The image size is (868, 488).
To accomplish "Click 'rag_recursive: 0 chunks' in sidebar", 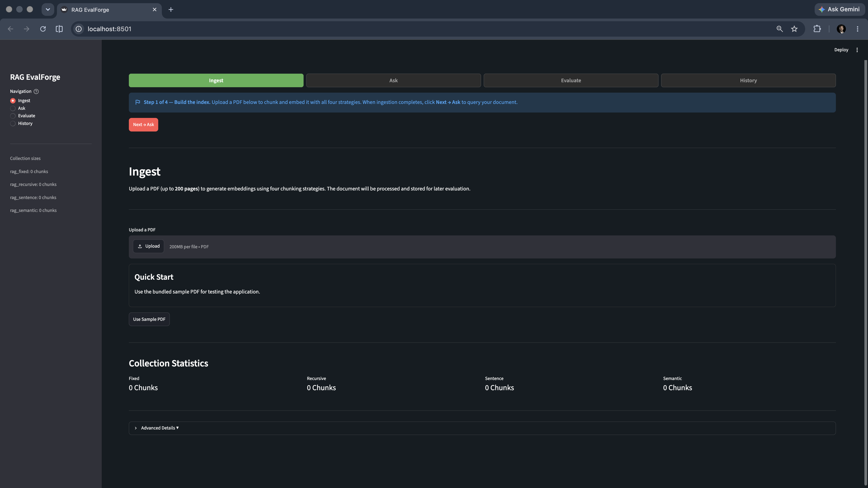I will coord(33,184).
